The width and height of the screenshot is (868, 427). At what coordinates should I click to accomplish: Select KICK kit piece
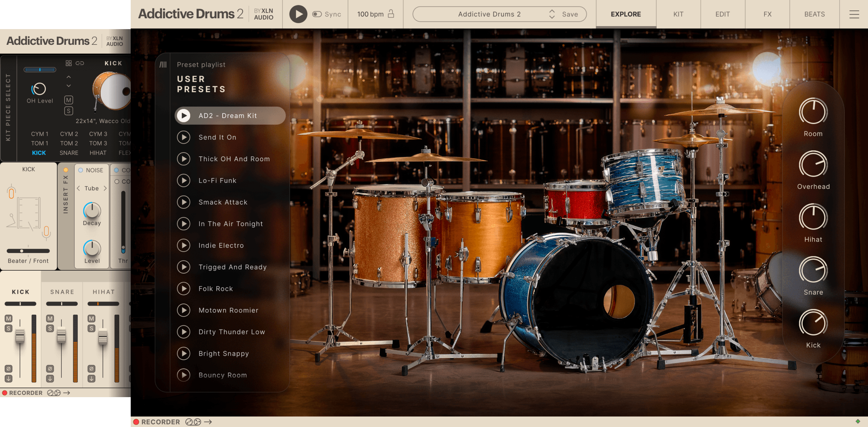point(39,153)
